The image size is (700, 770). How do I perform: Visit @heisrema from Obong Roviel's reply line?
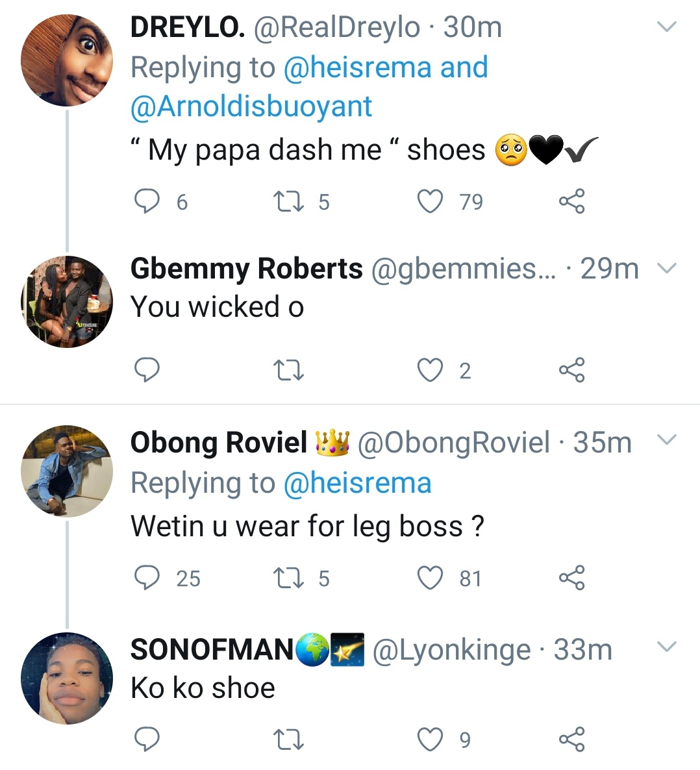tap(358, 483)
